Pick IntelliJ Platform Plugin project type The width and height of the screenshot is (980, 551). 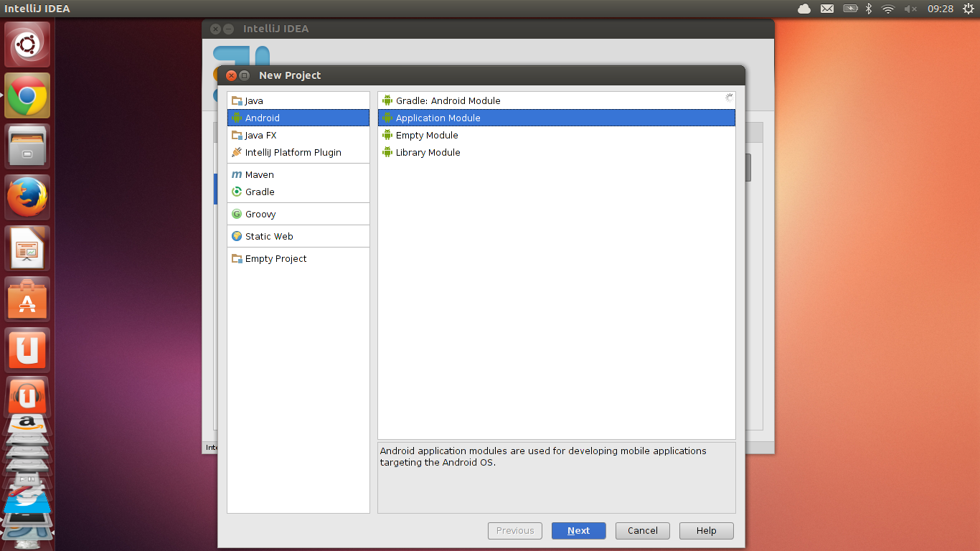(x=298, y=152)
